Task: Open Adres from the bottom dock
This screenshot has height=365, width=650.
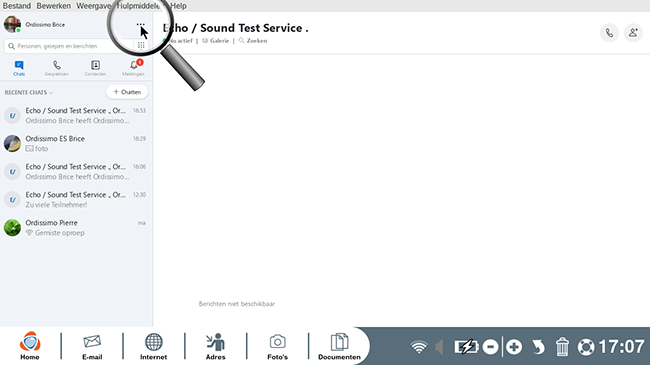Action: click(x=216, y=346)
